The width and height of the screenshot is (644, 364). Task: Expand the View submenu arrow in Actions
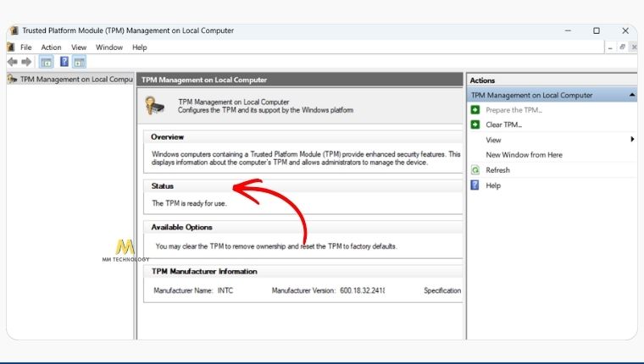click(x=632, y=140)
